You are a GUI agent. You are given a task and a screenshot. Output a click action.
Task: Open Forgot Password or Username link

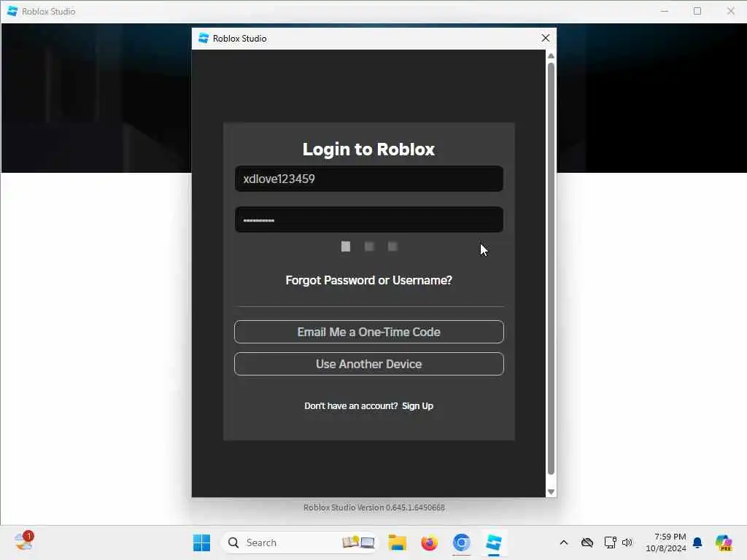point(368,280)
